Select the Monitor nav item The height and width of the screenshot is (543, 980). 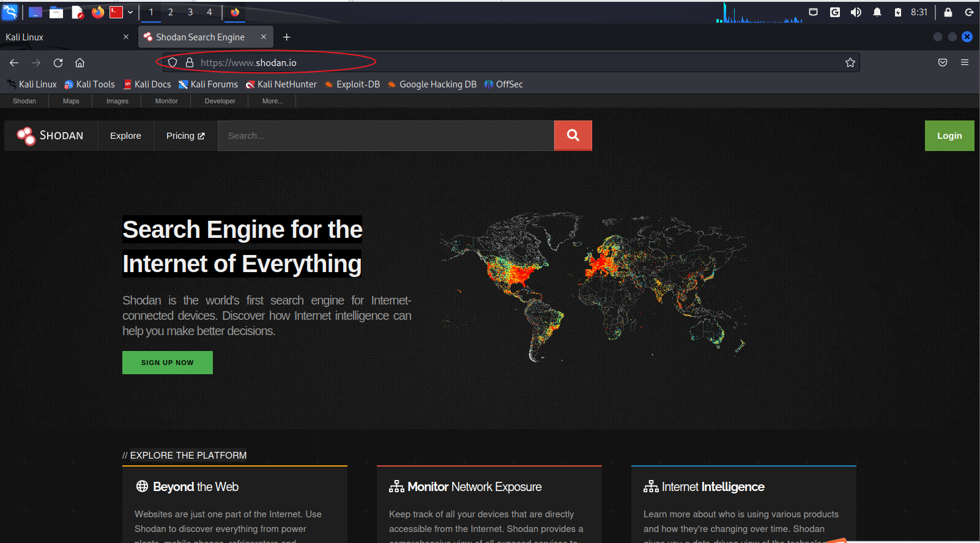pyautogui.click(x=166, y=101)
